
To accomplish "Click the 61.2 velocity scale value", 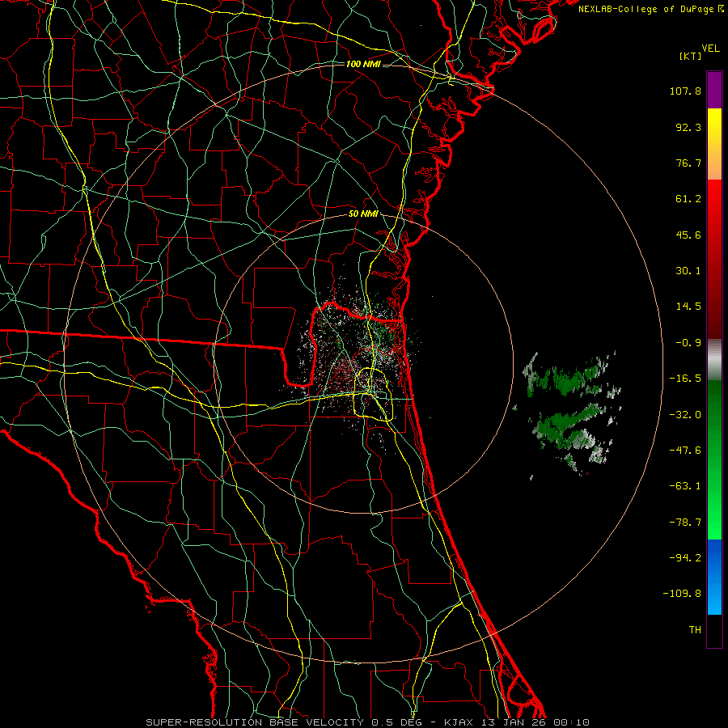I will coord(688,199).
